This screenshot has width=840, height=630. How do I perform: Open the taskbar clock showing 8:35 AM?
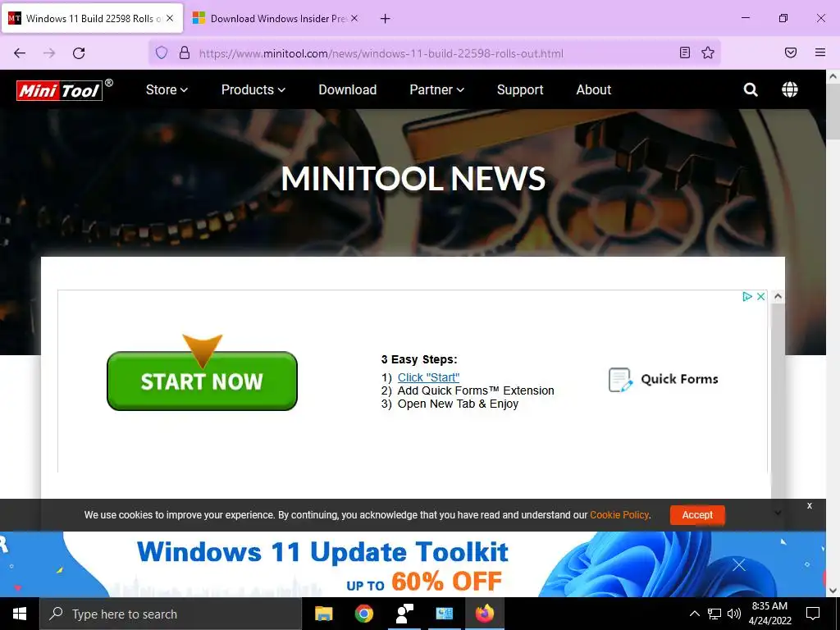click(x=769, y=614)
